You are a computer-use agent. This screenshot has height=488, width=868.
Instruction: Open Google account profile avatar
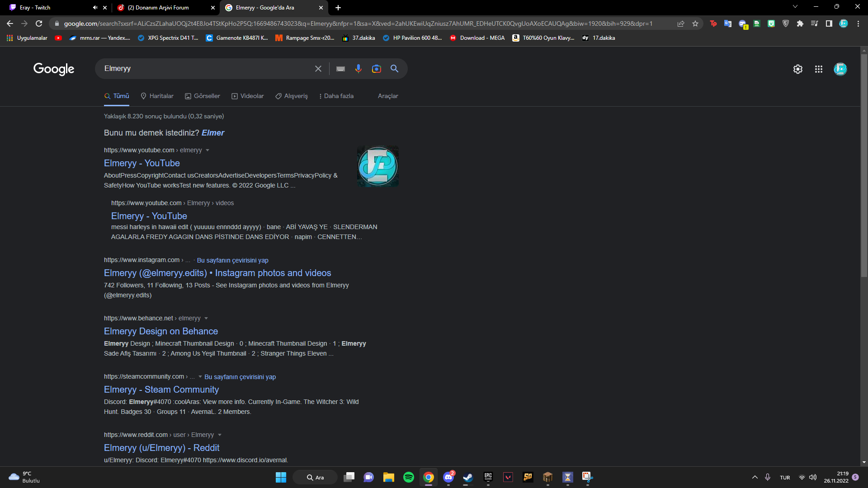(840, 69)
